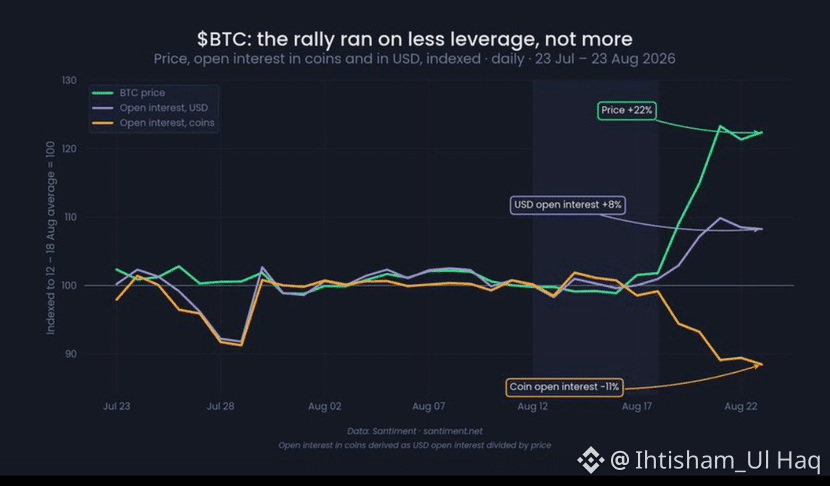830x486 pixels.
Task: Click the 100 y-axis tick label
Action: (69, 285)
